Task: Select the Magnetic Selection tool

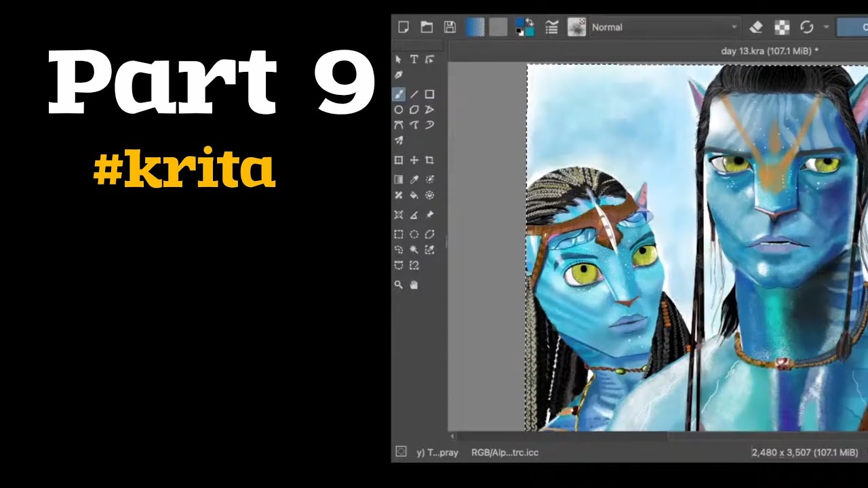Action: [414, 265]
